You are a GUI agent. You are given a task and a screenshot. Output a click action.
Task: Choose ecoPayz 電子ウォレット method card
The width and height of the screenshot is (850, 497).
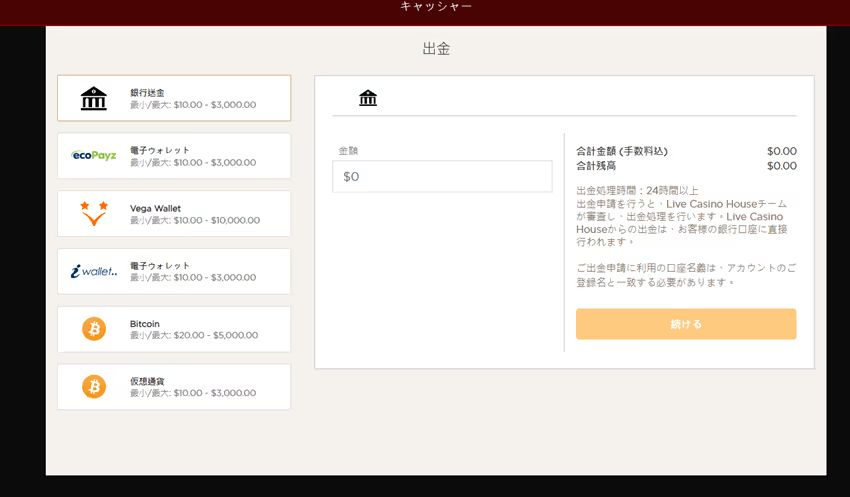(174, 156)
